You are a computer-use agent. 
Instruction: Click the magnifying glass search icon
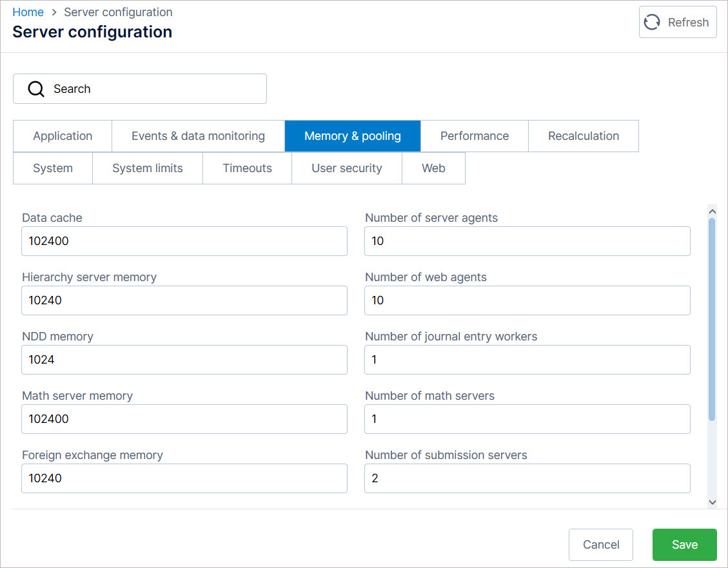(35, 88)
